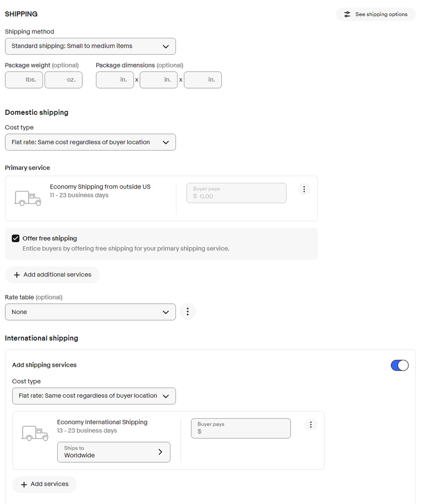Click the Economy International Shipping truck icon
This screenshot has width=439, height=504.
pyautogui.click(x=35, y=433)
